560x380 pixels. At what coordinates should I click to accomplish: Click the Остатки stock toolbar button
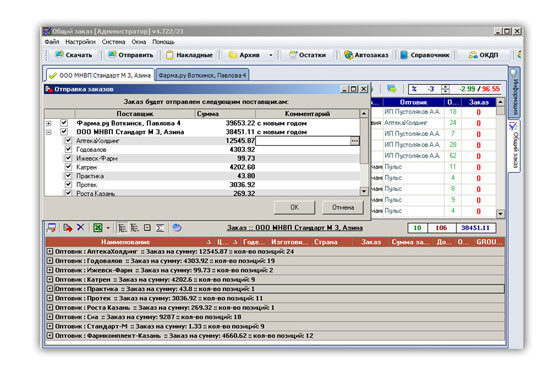[x=308, y=55]
